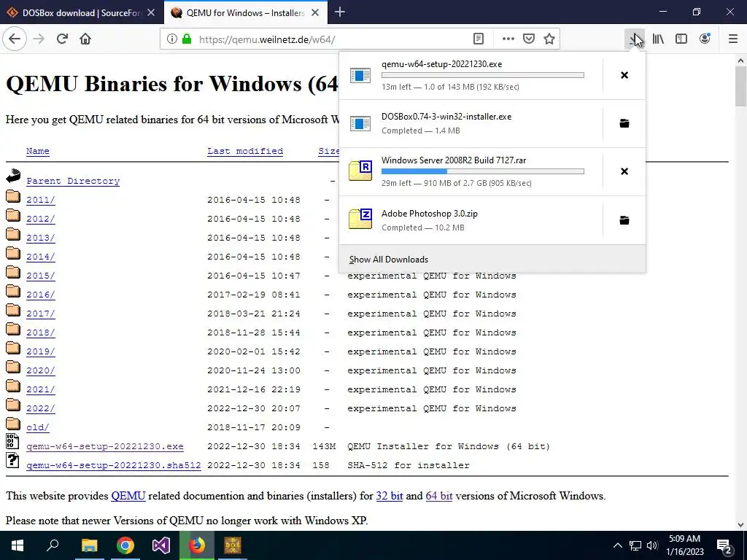Open the notification center icon
The width and height of the screenshot is (747, 560).
(724, 545)
